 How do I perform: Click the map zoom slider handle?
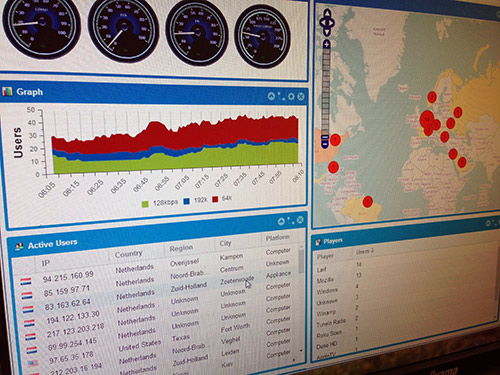pyautogui.click(x=325, y=137)
